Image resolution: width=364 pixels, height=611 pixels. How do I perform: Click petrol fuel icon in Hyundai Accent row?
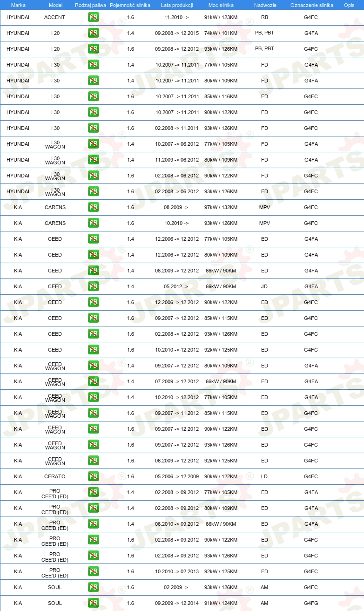[x=93, y=17]
